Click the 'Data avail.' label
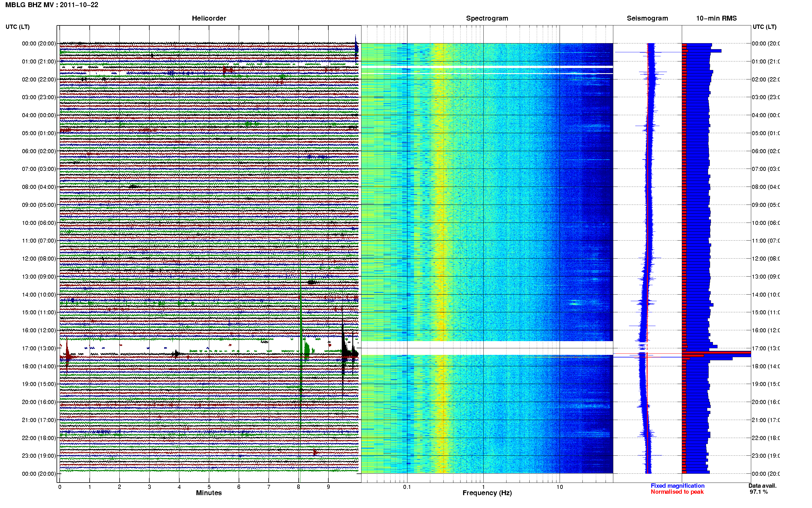This screenshot has height=508, width=812. click(762, 486)
